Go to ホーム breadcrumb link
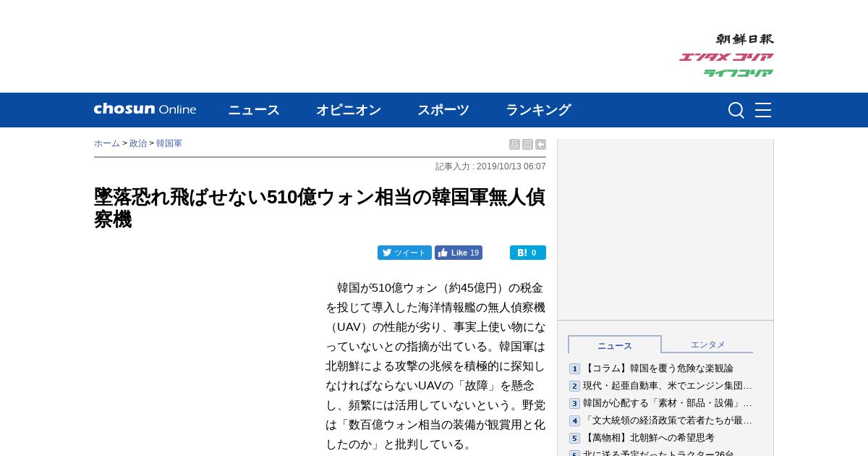The image size is (868, 456). pyautogui.click(x=107, y=143)
